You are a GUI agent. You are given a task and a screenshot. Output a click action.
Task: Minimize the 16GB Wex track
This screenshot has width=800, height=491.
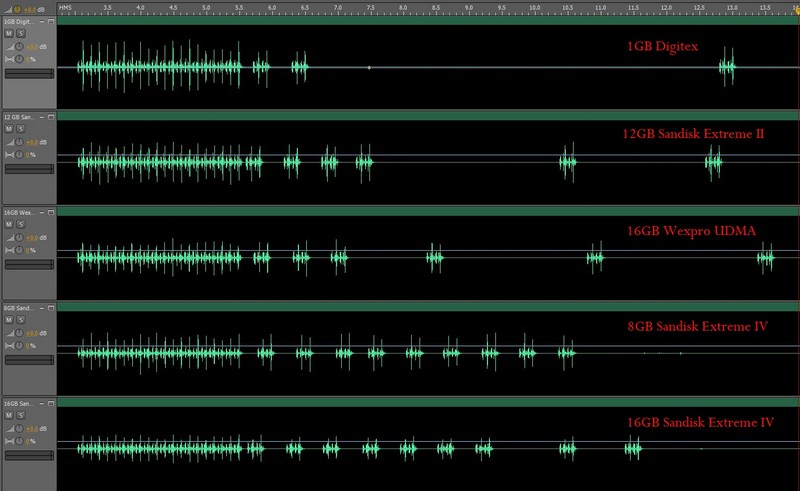point(42,212)
